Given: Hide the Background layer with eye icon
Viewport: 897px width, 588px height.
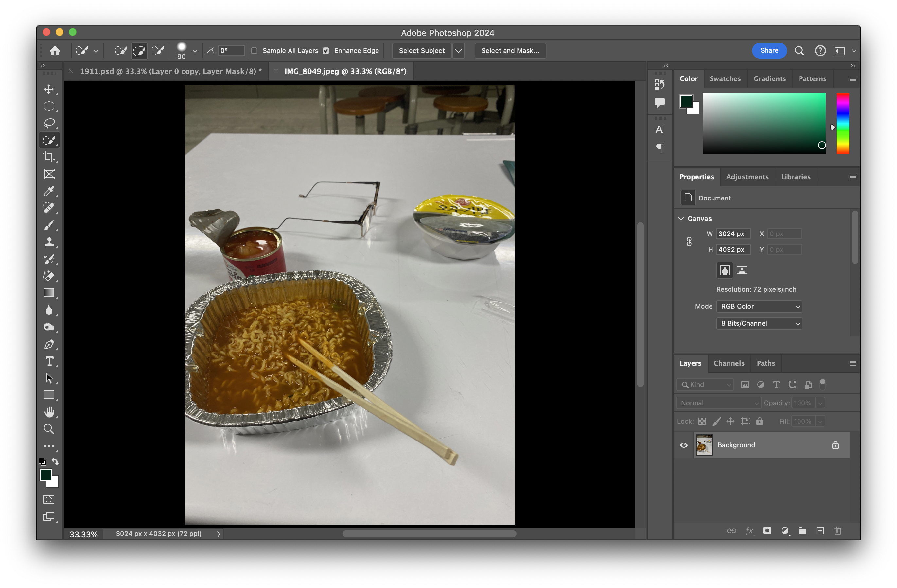Looking at the screenshot, I should [x=684, y=445].
